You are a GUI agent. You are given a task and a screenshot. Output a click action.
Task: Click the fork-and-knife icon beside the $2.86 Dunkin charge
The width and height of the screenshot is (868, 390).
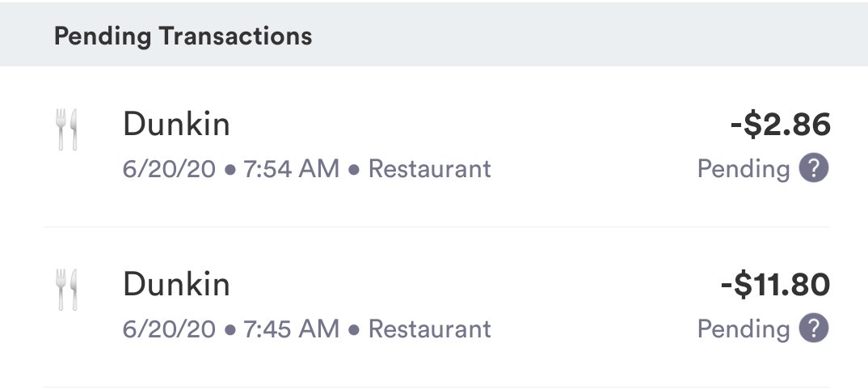click(x=66, y=129)
